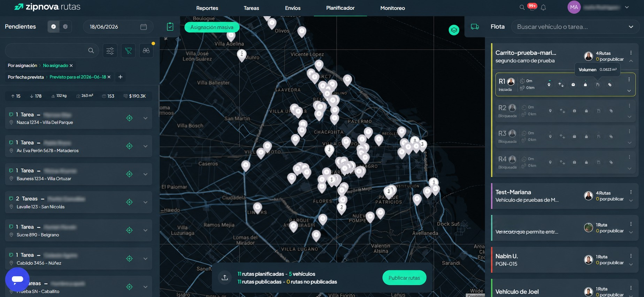Switch Pendientes to the checkmark view
The height and width of the screenshot is (297, 644).
point(53,27)
